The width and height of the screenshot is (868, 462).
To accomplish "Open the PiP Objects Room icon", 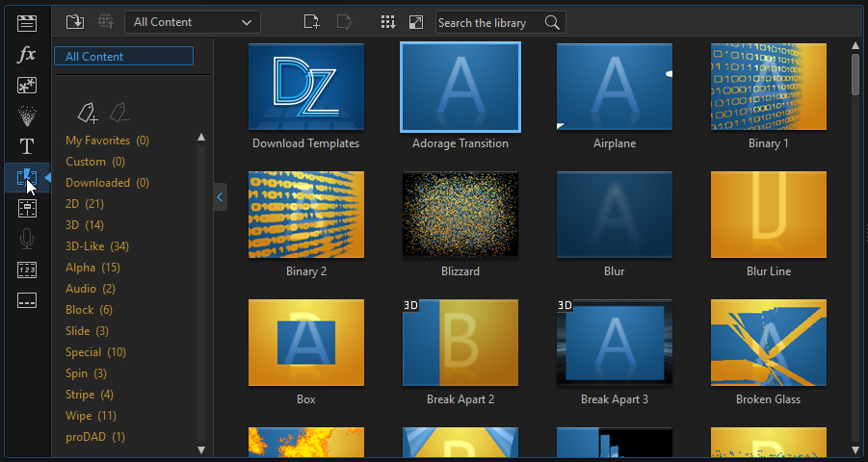I will (x=27, y=85).
